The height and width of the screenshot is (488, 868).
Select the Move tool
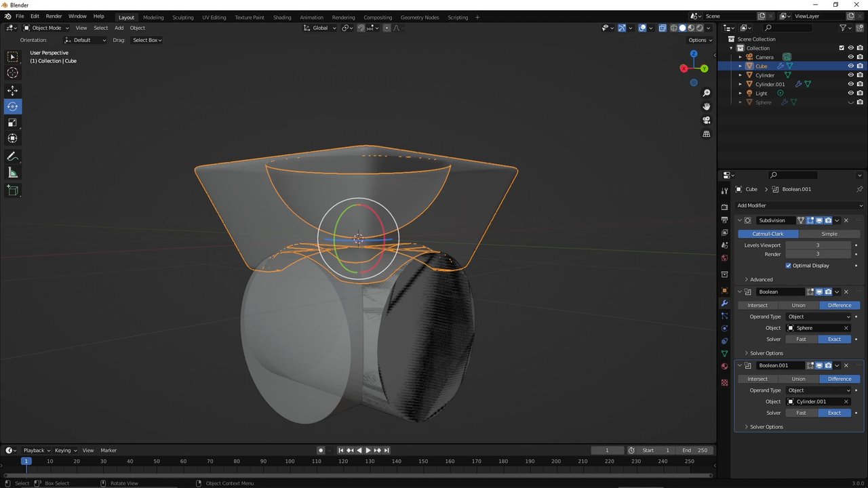tap(12, 90)
